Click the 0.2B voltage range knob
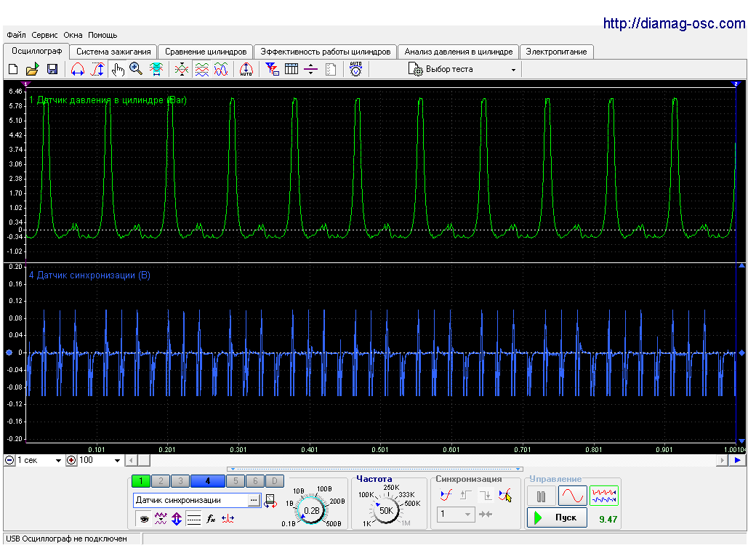 311,510
